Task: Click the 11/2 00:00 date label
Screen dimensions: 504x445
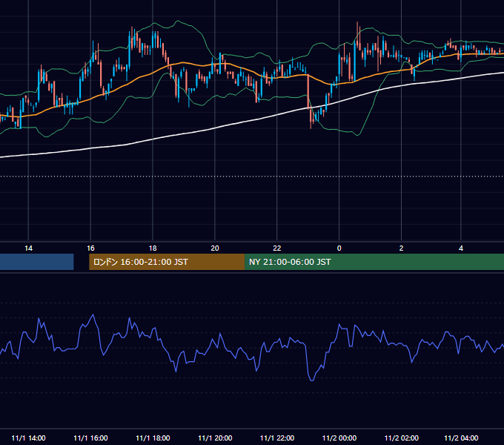Action: pyautogui.click(x=339, y=438)
